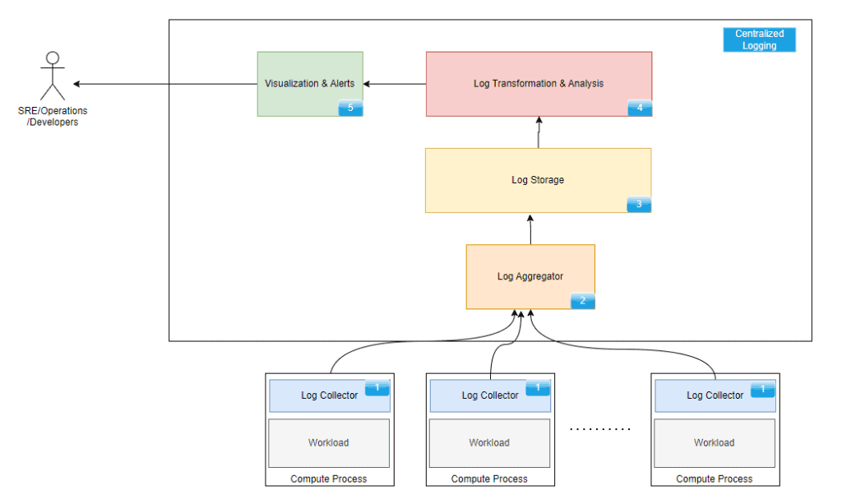Click the number 1 badge on leftmost Log Collector

point(377,387)
